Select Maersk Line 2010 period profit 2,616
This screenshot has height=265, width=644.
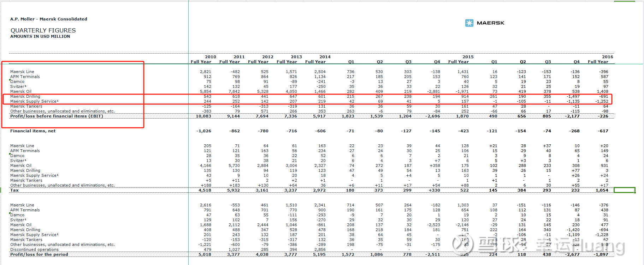206,205
